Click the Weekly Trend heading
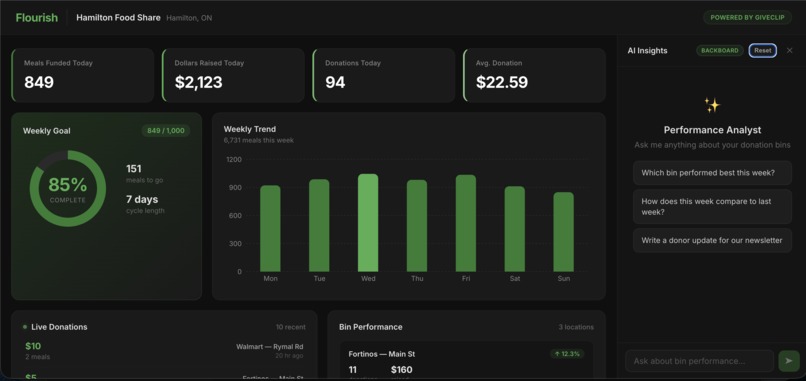Image resolution: width=806 pixels, height=381 pixels. (250, 129)
